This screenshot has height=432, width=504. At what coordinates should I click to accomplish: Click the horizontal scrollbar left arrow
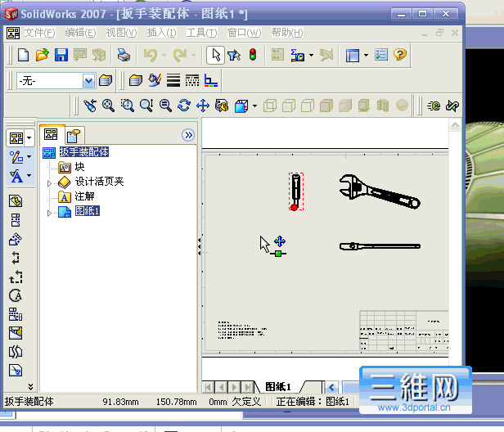click(331, 387)
